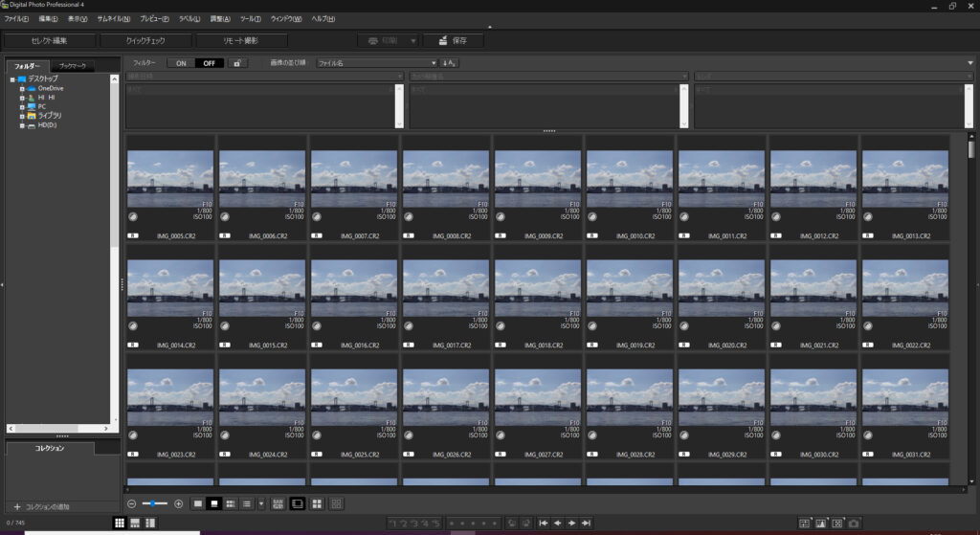This screenshot has width=980, height=535.
Task: Click the sort order ascending/descending icon
Action: tap(449, 63)
